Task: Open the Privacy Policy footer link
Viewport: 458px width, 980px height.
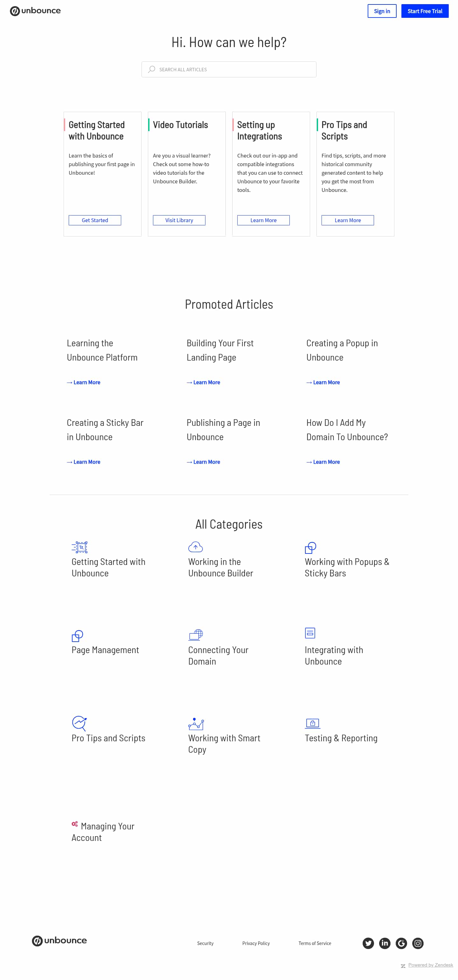Action: (x=256, y=943)
